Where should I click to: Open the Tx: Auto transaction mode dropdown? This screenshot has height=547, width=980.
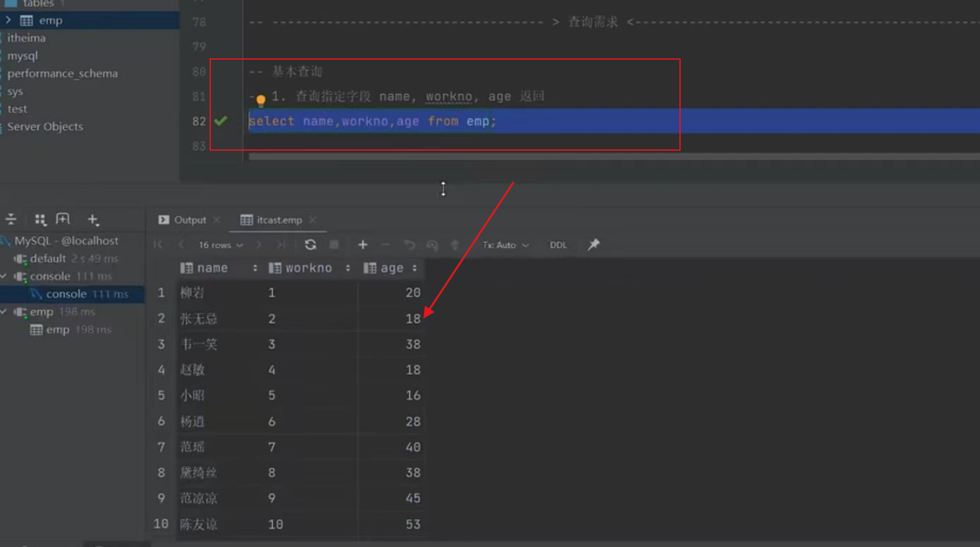[x=506, y=245]
